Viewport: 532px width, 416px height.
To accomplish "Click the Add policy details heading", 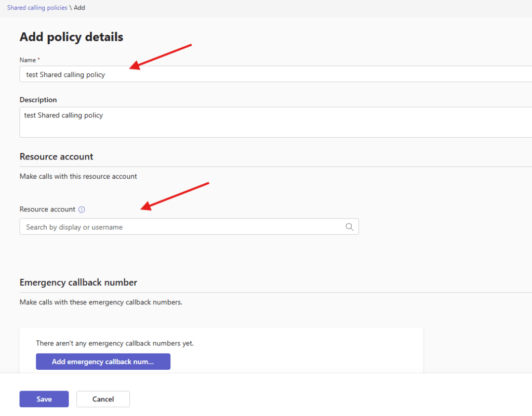I will (x=71, y=37).
